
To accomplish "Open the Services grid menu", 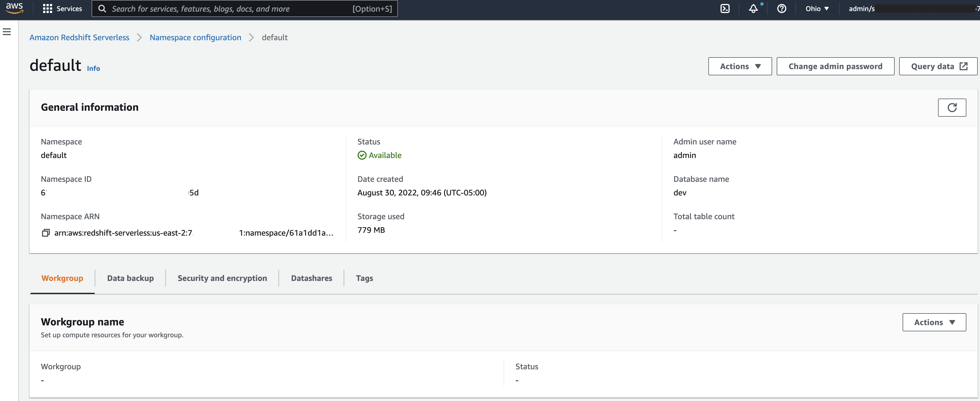I will (x=62, y=8).
